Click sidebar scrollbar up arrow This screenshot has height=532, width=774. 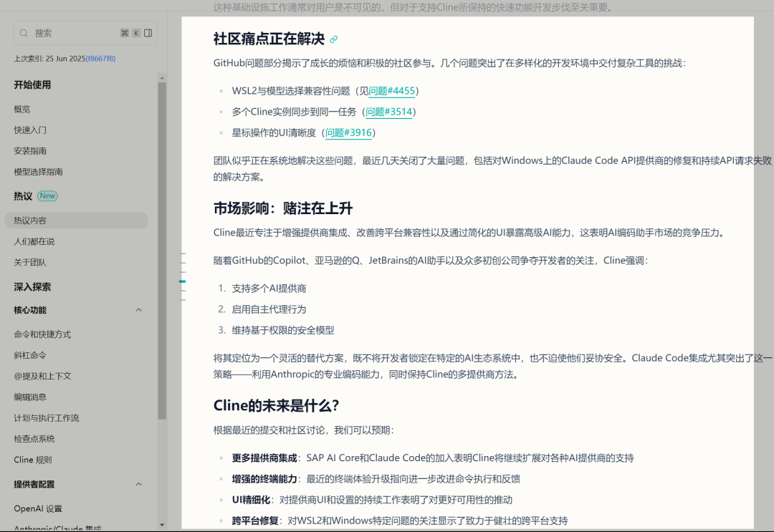[162, 78]
